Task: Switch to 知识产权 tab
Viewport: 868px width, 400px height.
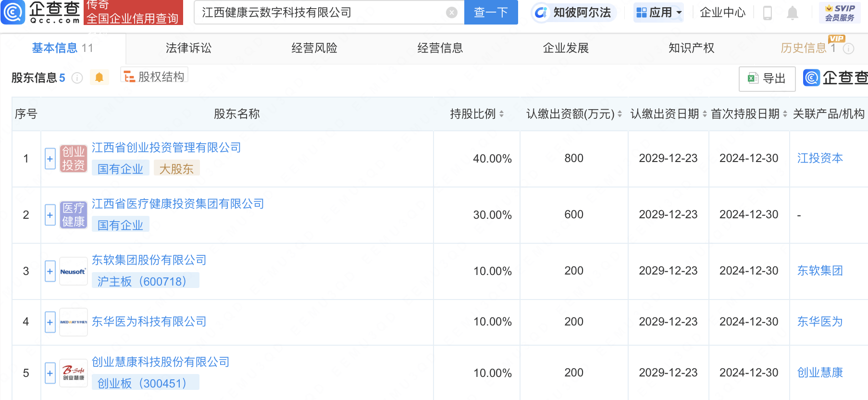Action: (x=692, y=48)
